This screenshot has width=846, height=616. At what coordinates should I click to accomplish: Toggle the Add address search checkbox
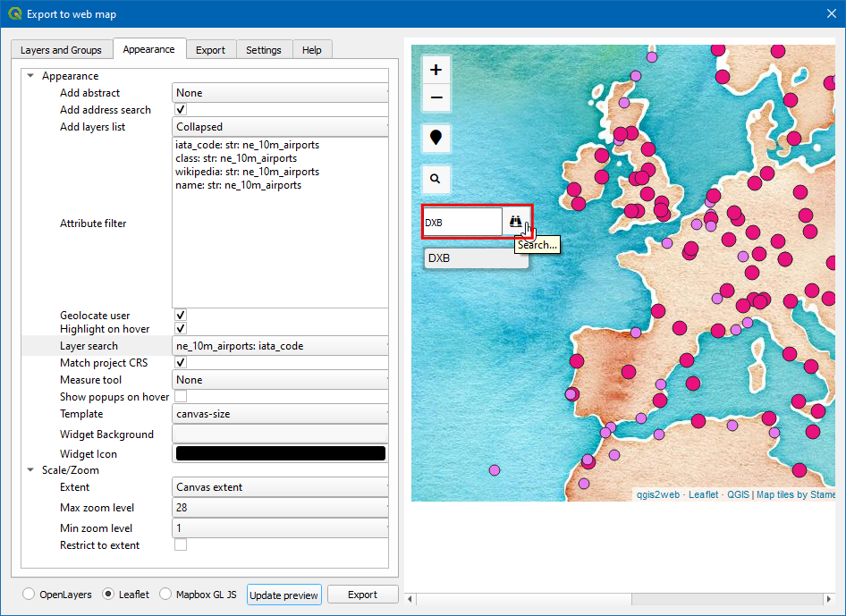[181, 110]
